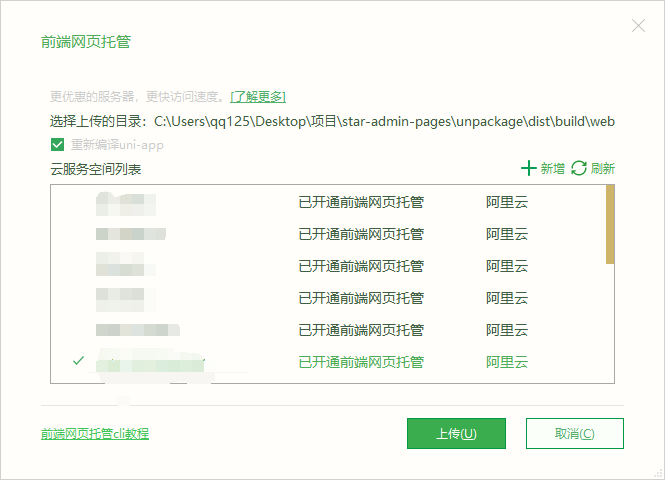Viewport: 665px width, 480px height.
Task: Click the circular refresh icon beside 刷新
Action: pos(579,169)
